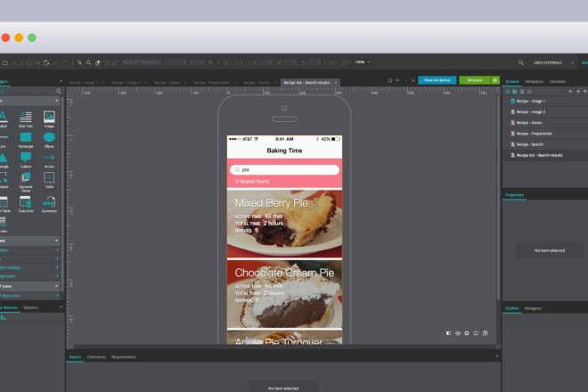The width and height of the screenshot is (588, 392).
Task: Select the Ellipse widget
Action: [49, 140]
